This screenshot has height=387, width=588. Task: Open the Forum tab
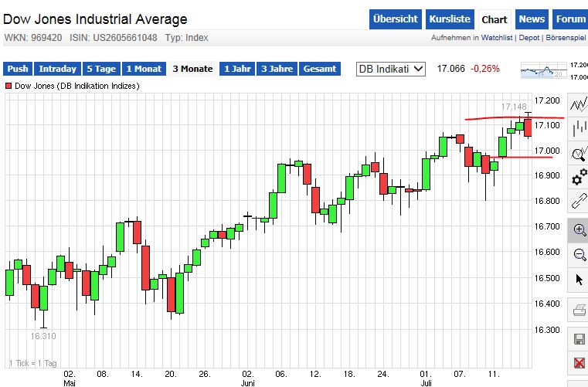tap(570, 19)
